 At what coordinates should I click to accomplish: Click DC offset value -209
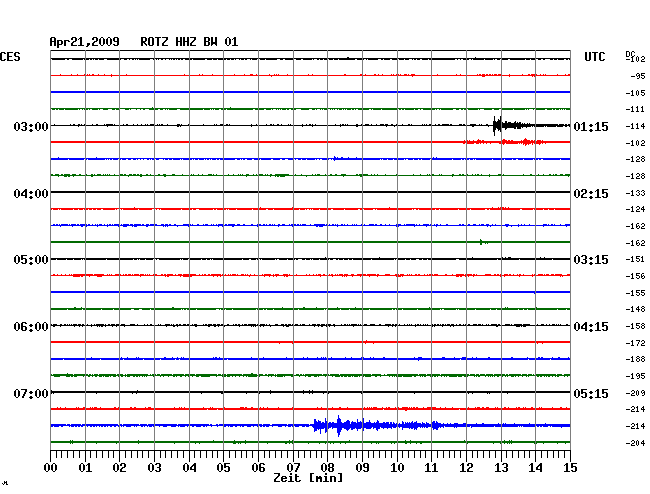point(635,393)
